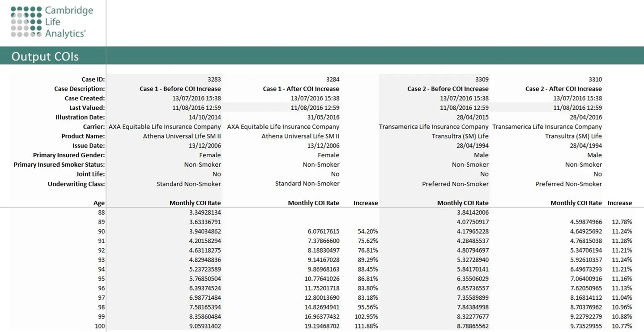The width and height of the screenshot is (644, 332).
Task: Select Transamerica carrier for case 3309
Action: pos(434,127)
